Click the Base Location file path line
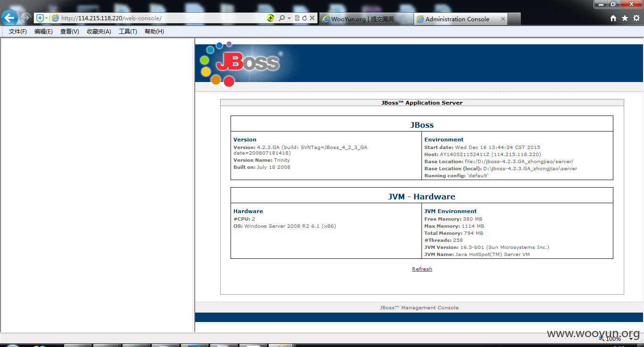This screenshot has width=644, height=347. coord(499,162)
